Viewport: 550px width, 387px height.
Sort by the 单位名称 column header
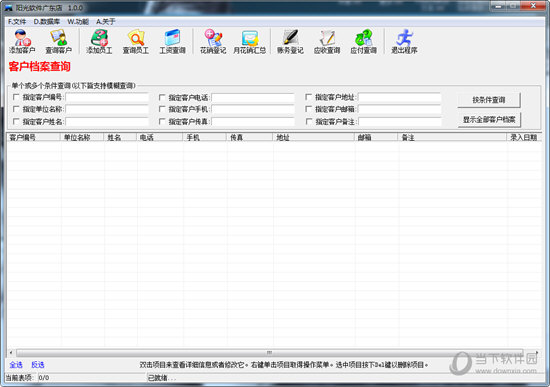pyautogui.click(x=82, y=138)
